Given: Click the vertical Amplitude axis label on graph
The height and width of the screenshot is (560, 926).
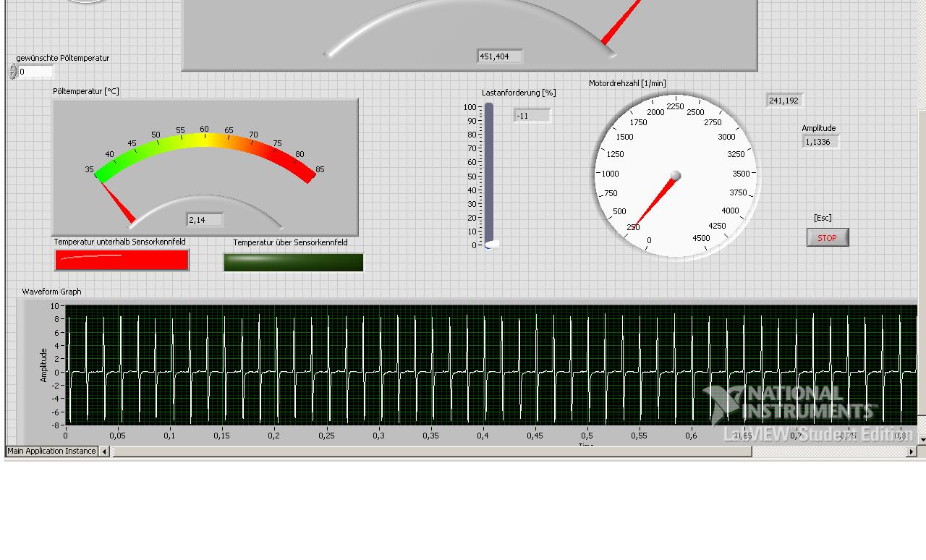Looking at the screenshot, I should click(x=43, y=365).
